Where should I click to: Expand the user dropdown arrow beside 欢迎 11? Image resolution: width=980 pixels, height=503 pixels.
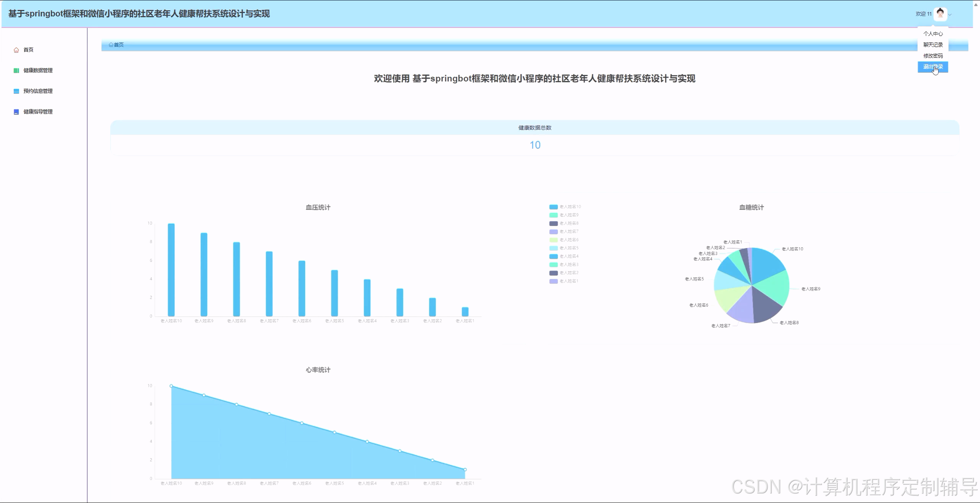point(951,15)
